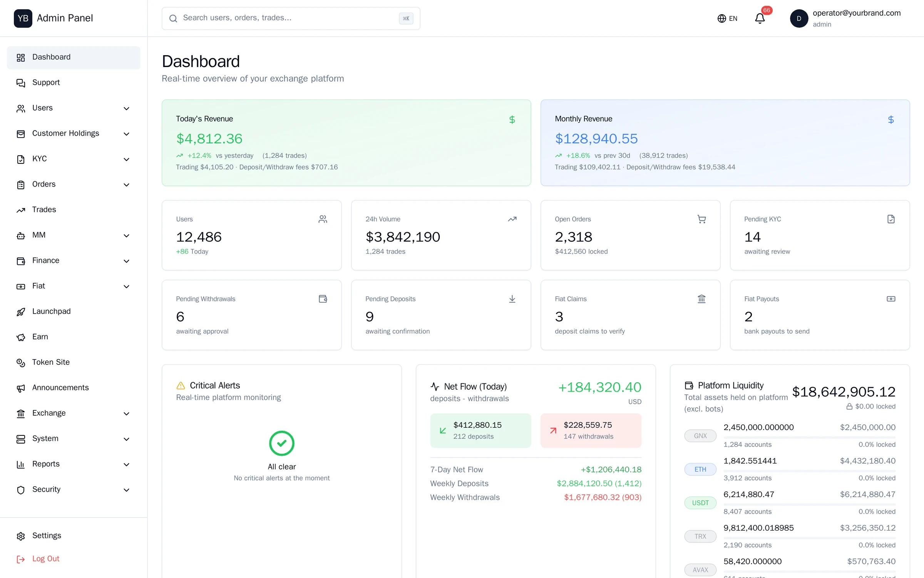Click the notification bell icon

pos(760,18)
